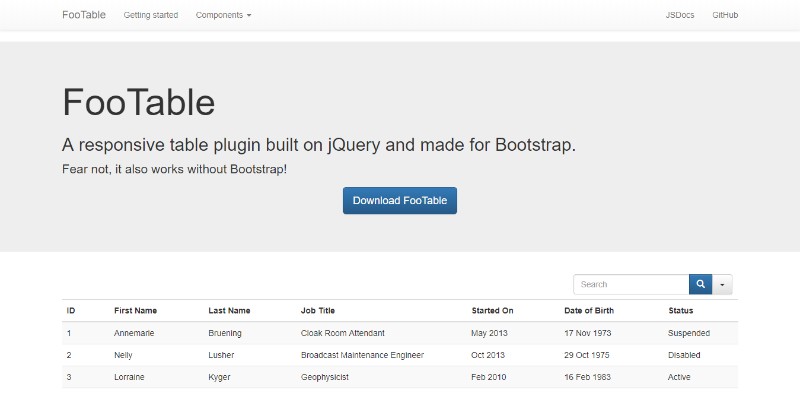Sort by Started On column header
Viewport: 800px width, 393px height.
492,310
